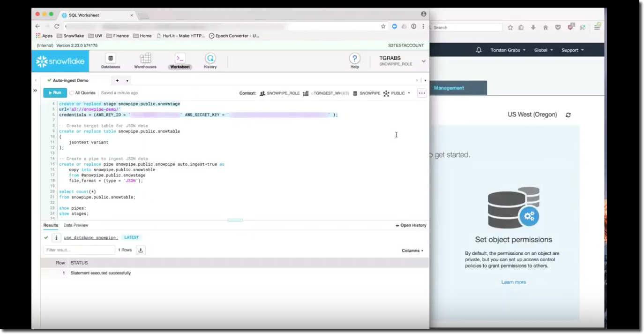Open the Support dropdown menu

point(573,50)
